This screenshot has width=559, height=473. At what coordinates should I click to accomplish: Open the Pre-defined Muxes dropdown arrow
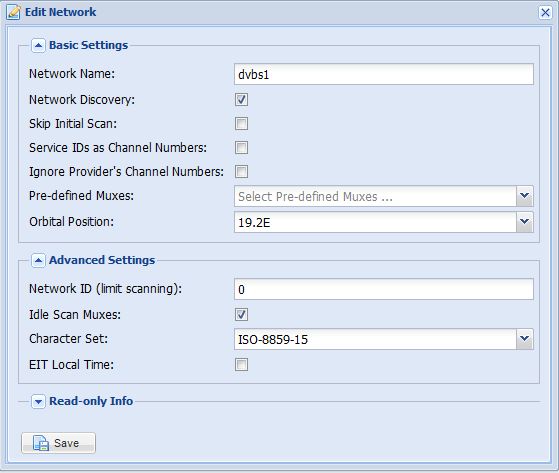[x=524, y=196]
